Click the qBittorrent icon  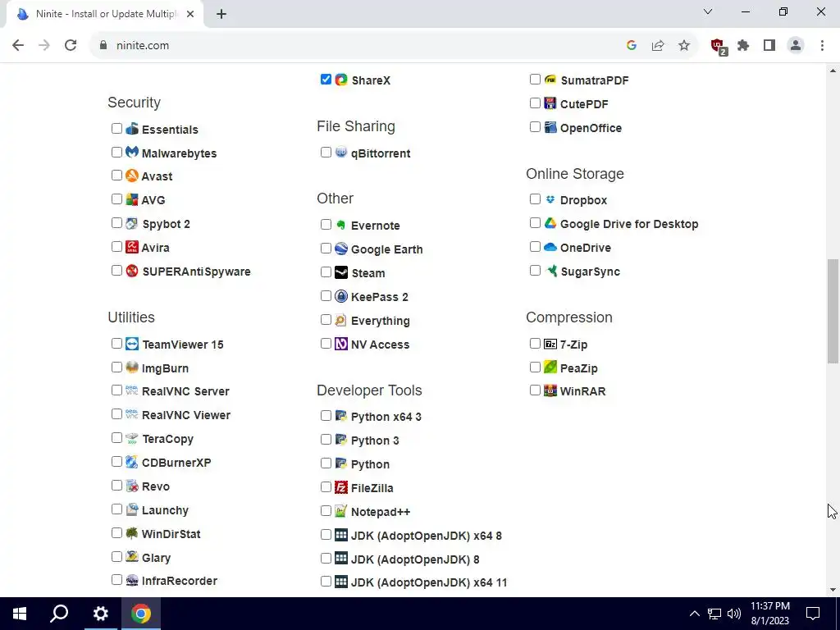click(x=341, y=152)
